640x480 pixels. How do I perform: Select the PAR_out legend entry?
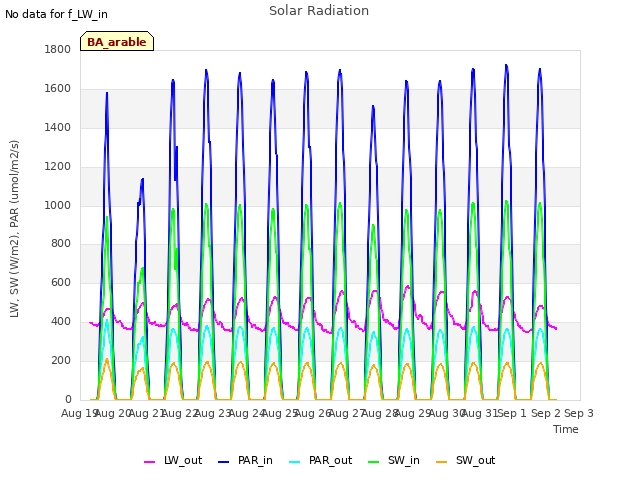click(320, 461)
